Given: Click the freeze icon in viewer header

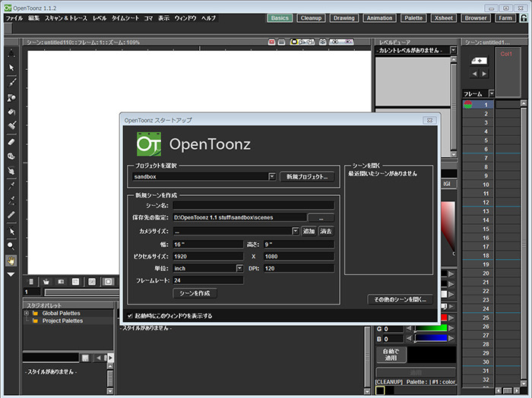Looking at the screenshot, I should (323, 42).
